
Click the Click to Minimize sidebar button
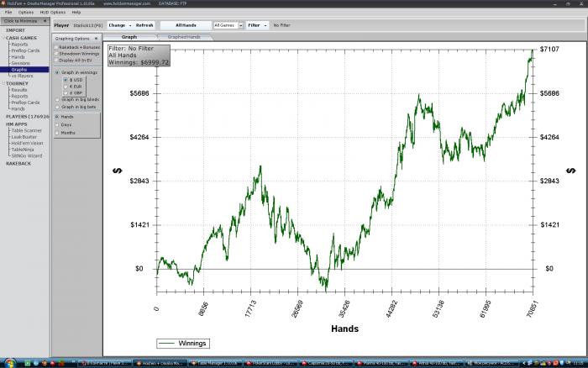[24, 21]
